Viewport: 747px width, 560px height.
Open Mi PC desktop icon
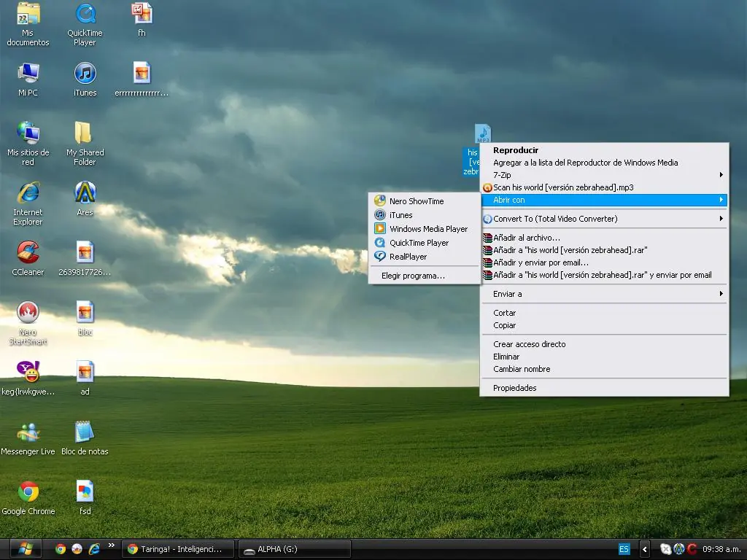(28, 79)
